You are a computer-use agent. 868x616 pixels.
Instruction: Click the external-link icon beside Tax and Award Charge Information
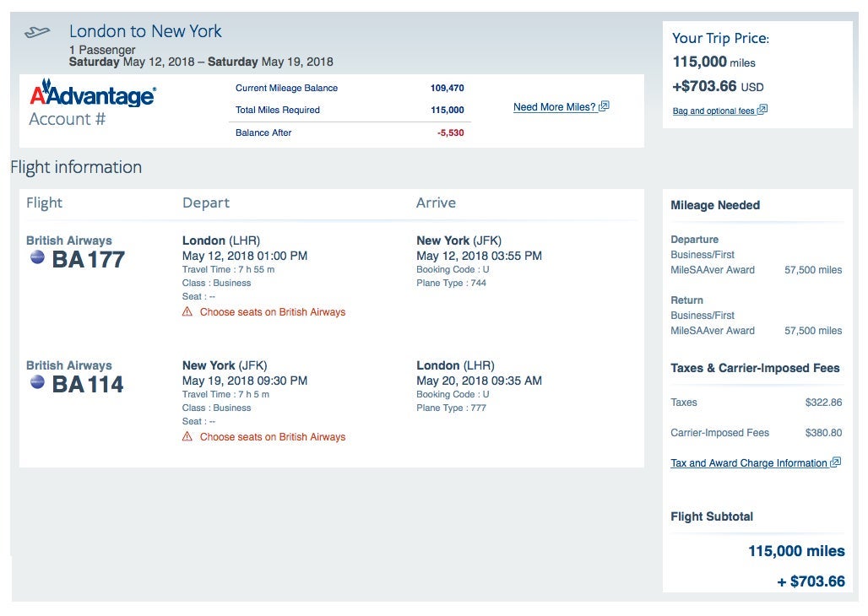tap(836, 462)
